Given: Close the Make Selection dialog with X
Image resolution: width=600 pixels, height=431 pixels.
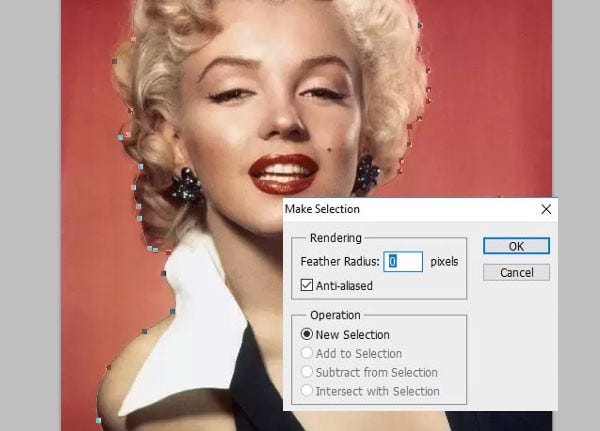Looking at the screenshot, I should click(x=546, y=209).
